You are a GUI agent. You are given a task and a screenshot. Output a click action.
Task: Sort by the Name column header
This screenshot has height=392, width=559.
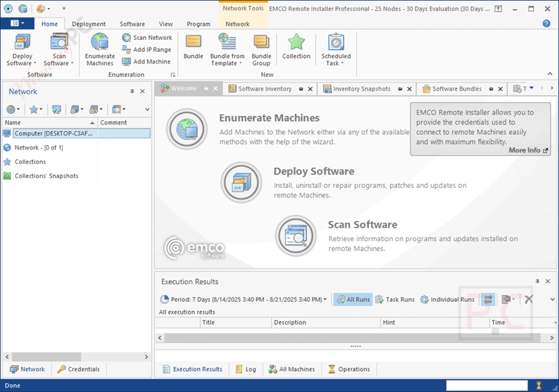point(50,122)
